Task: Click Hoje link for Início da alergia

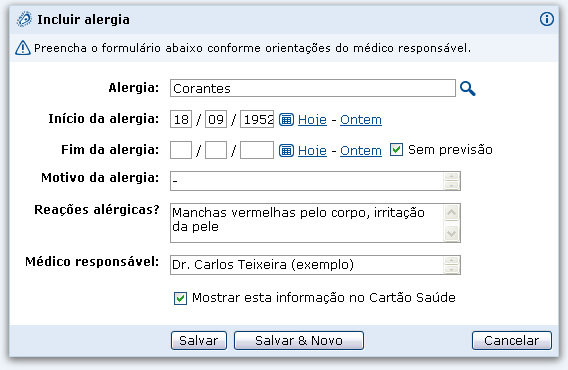Action: [x=312, y=120]
